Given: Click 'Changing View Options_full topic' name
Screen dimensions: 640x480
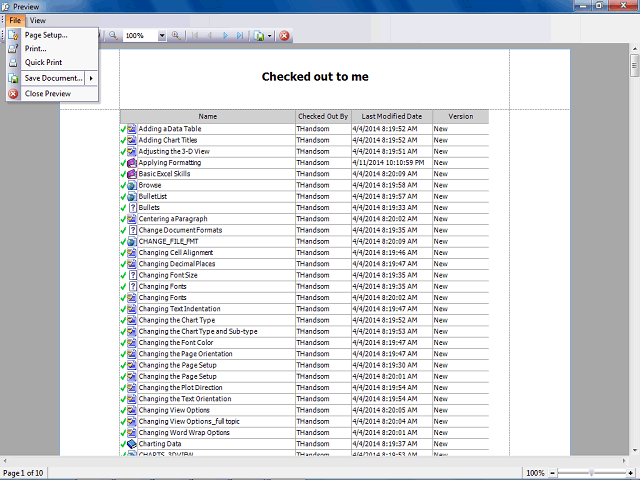Looking at the screenshot, I should (x=189, y=421).
